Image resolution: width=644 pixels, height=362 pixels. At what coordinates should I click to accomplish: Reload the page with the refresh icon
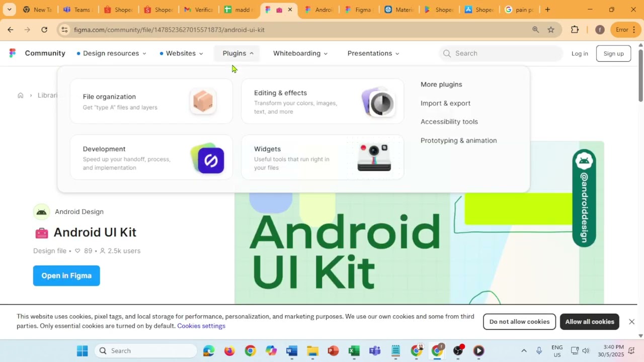[44, 30]
